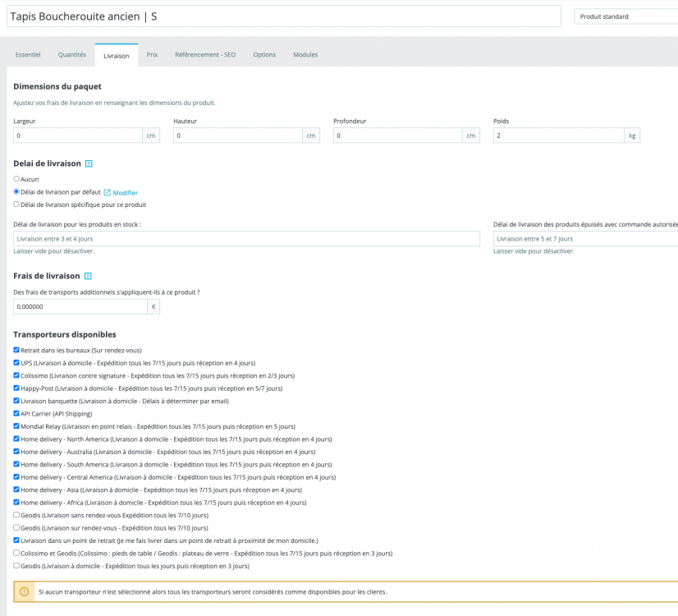678x616 pixels.
Task: Click the additional shipping fees field
Action: pos(80,306)
